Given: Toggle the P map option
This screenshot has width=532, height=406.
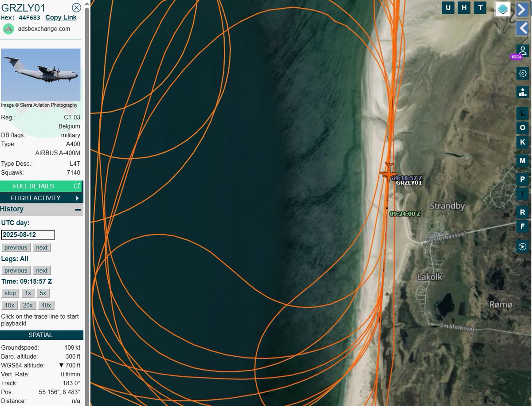Looking at the screenshot, I should pos(523,179).
